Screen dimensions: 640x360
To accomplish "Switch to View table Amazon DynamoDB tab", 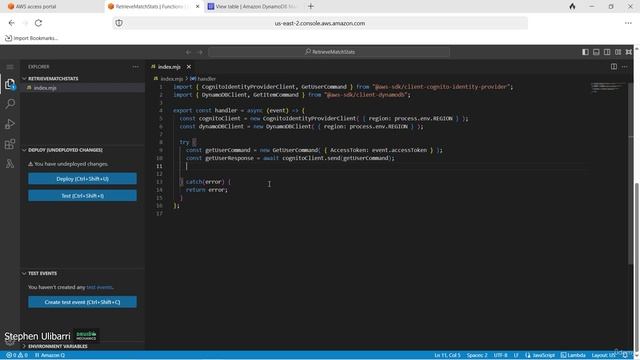I will coord(253,7).
